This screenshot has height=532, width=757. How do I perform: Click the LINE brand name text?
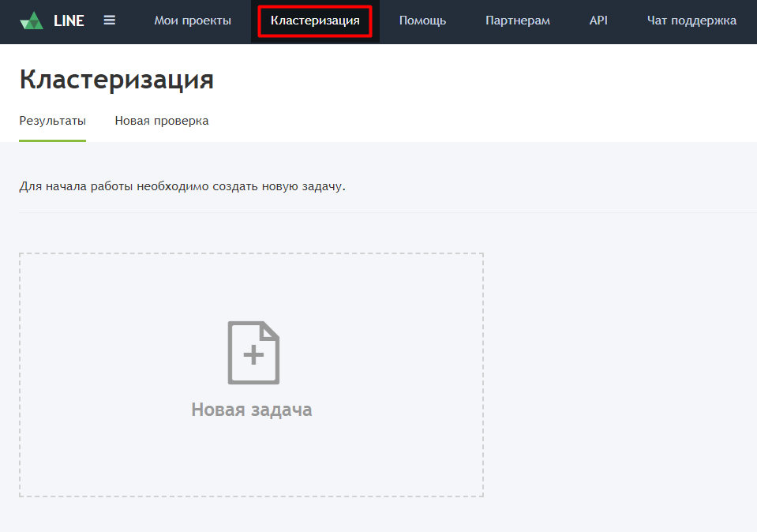tap(69, 21)
